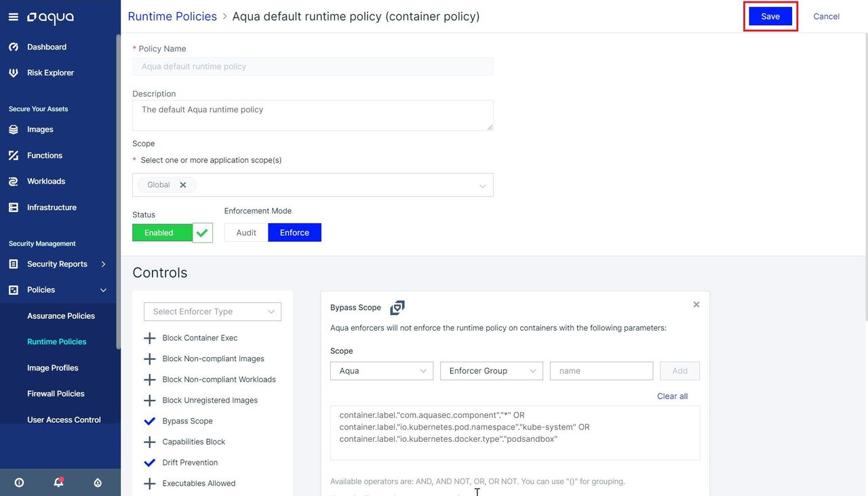This screenshot has width=868, height=496.
Task: Click the Workloads icon
Action: (14, 181)
